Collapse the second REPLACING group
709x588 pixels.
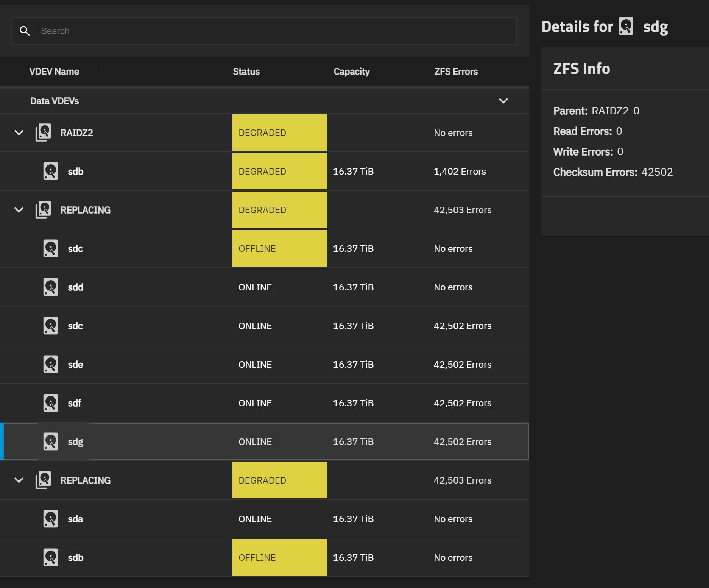[19, 480]
